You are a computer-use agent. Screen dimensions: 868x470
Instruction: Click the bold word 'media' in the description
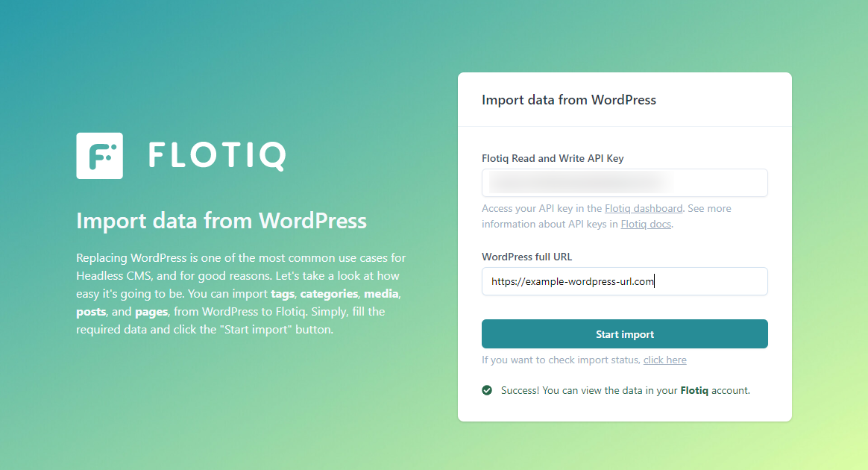(x=381, y=293)
